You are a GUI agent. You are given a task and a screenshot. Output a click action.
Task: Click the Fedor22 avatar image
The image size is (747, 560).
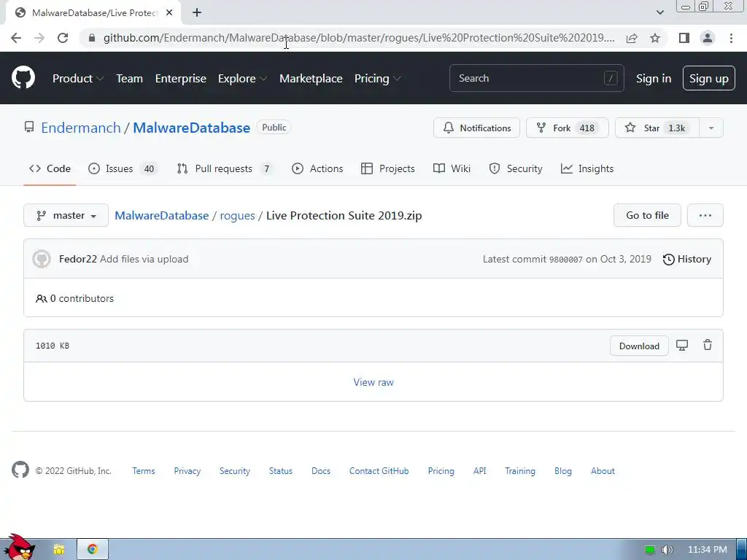(42, 259)
